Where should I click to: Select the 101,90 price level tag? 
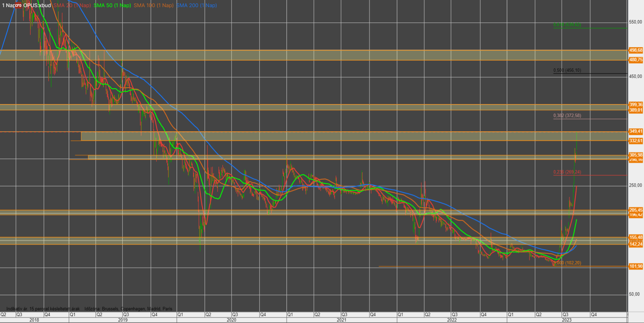[636, 266]
